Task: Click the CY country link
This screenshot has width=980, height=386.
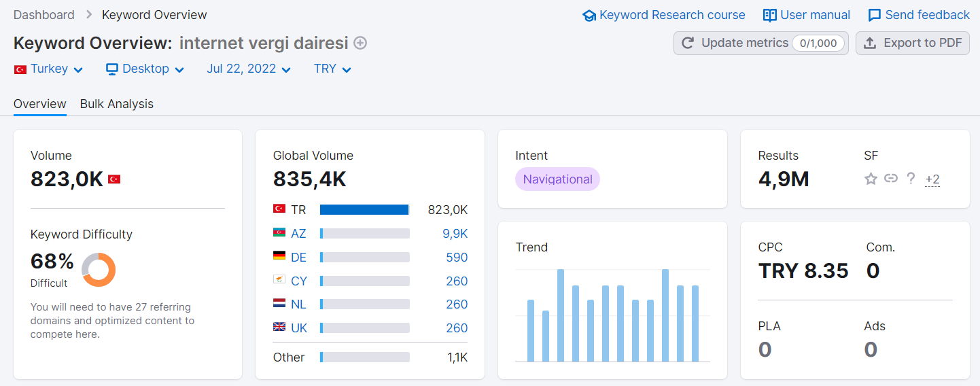Action: [x=299, y=281]
